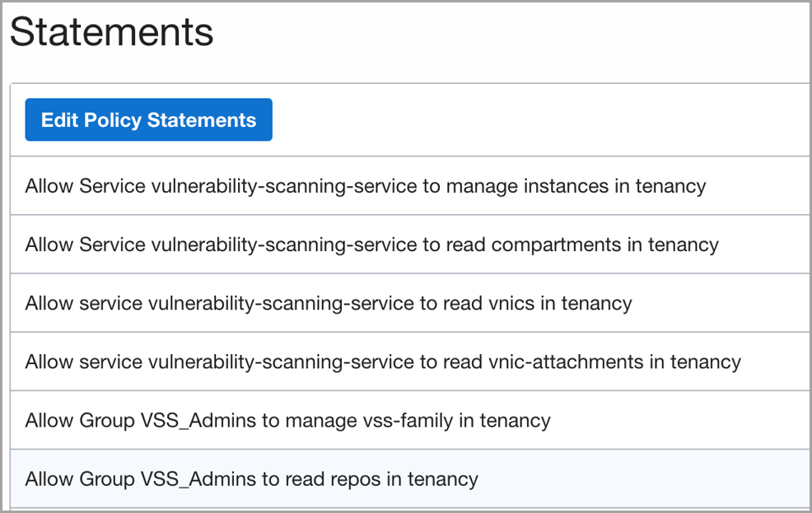Click the Edit Policy Statements button
Screen dimensions: 812x513
[x=148, y=120]
